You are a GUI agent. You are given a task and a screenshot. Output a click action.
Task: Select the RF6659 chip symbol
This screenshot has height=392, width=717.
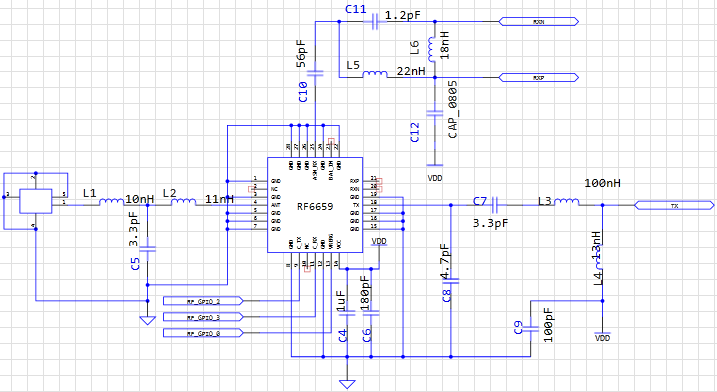(x=315, y=205)
